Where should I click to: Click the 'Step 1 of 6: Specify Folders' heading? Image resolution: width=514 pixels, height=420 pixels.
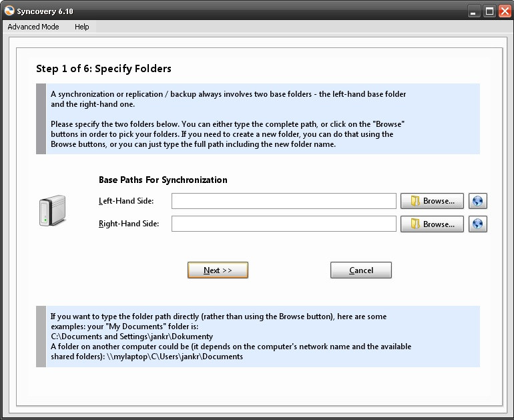click(x=103, y=69)
